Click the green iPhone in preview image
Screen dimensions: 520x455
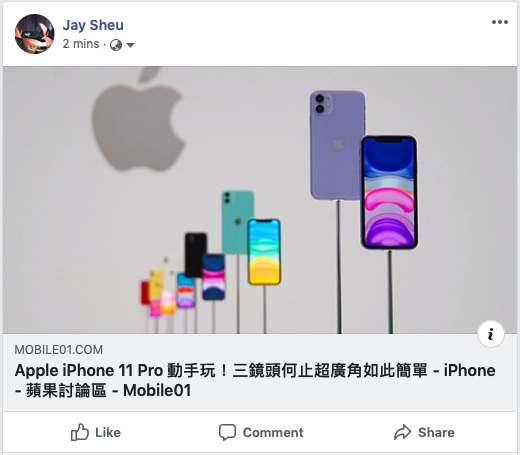[235, 222]
